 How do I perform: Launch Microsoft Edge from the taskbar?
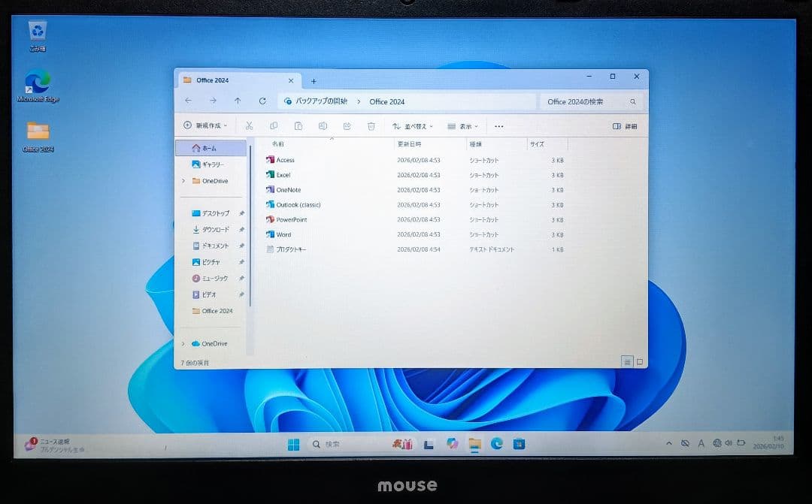click(496, 444)
